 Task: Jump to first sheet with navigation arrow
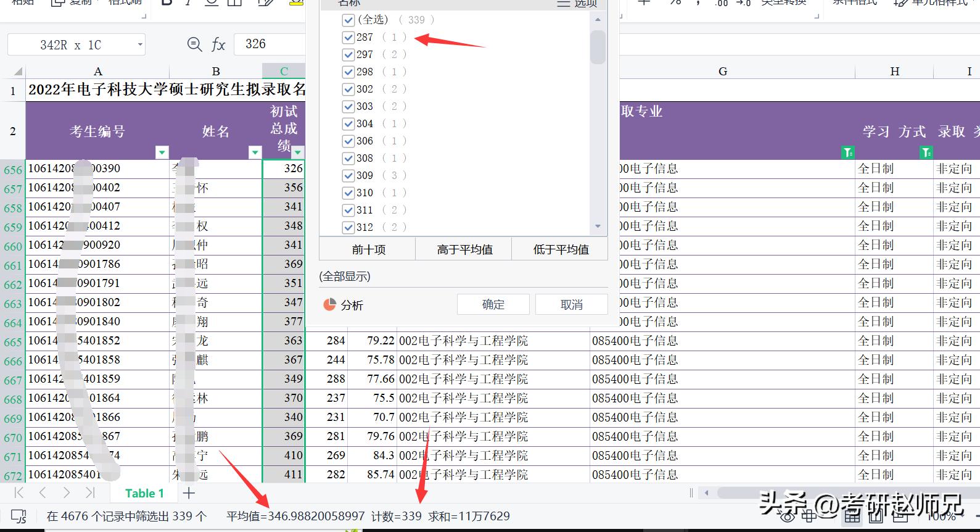tap(19, 493)
